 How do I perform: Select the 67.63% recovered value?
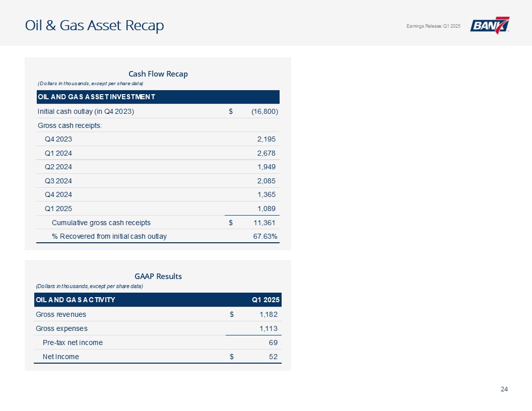tap(265, 236)
